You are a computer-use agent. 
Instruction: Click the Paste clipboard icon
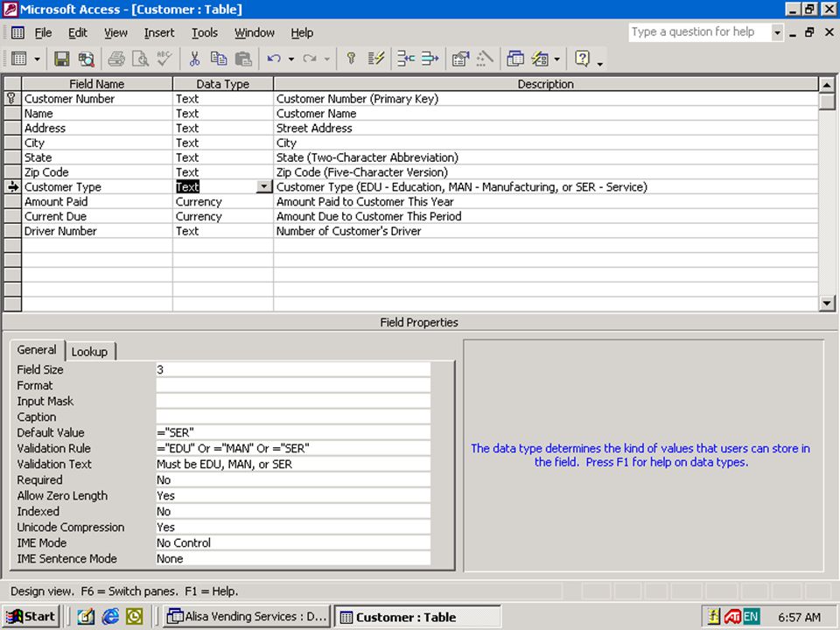[x=243, y=59]
